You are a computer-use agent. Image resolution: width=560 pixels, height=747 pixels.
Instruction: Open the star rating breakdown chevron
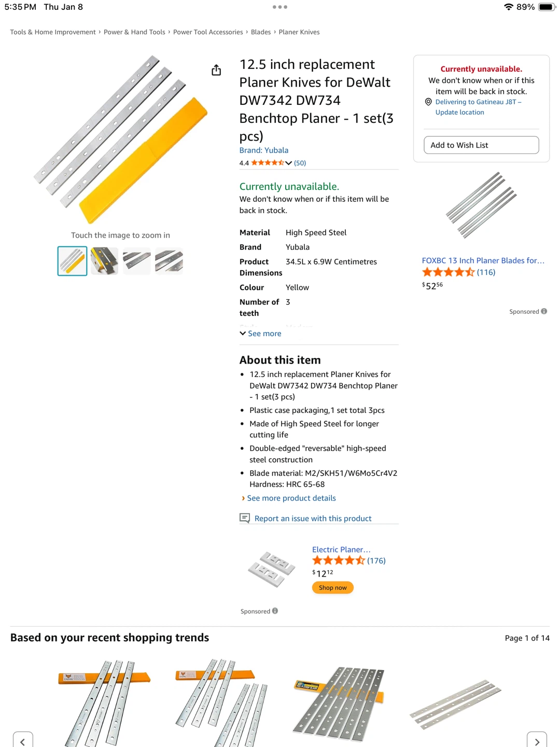point(288,163)
